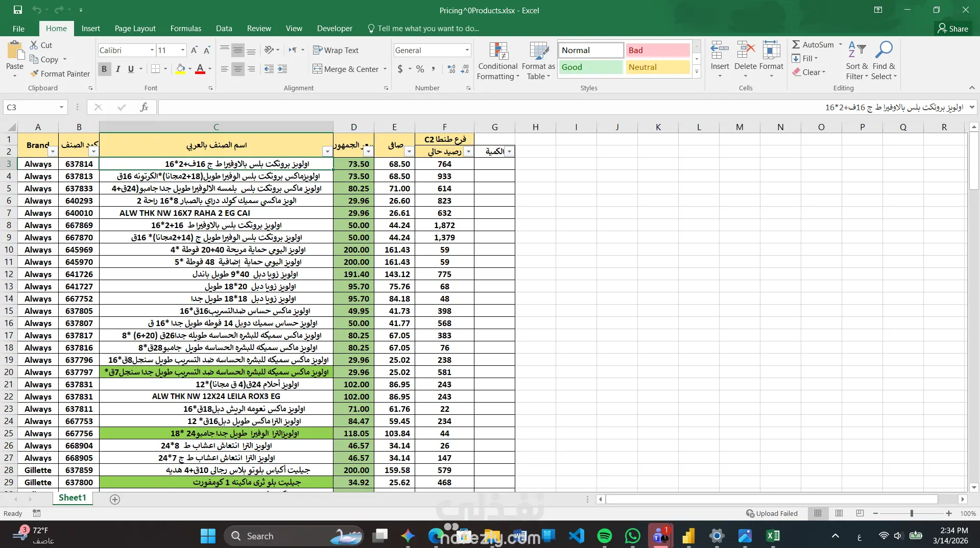Image resolution: width=980 pixels, height=548 pixels.
Task: Increase the indent level
Action: pyautogui.click(x=282, y=69)
